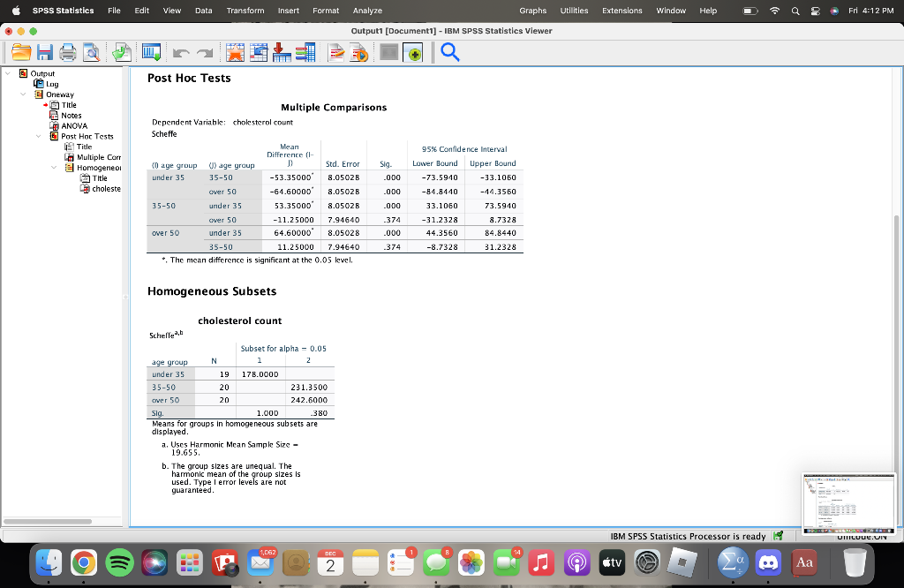This screenshot has width=904, height=588.
Task: Open the Transform menu
Action: pos(245,11)
